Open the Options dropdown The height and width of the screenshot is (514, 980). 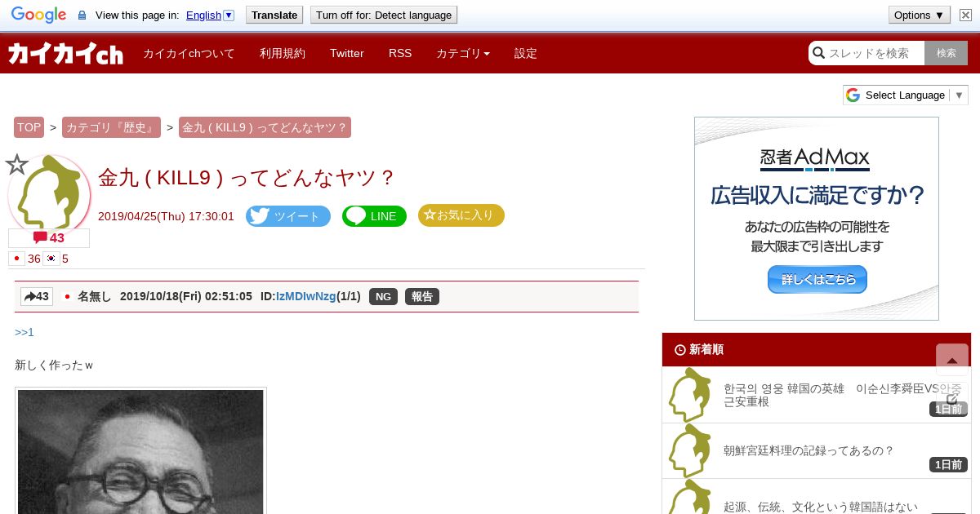[919, 15]
